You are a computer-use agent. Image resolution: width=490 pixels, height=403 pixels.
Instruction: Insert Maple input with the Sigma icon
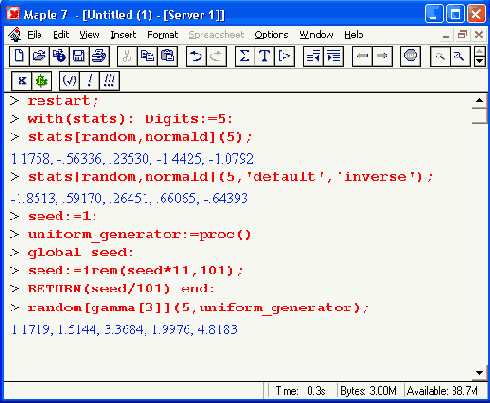click(245, 56)
